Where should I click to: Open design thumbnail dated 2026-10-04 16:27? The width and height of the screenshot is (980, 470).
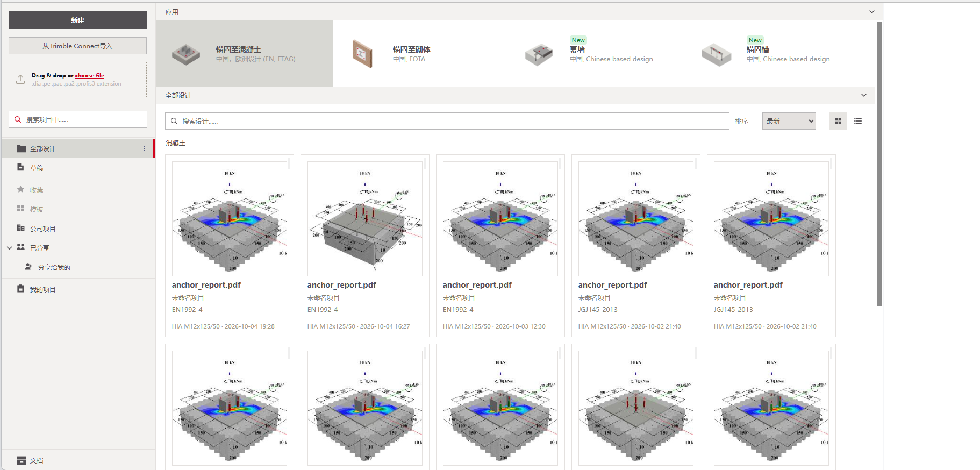(x=365, y=219)
